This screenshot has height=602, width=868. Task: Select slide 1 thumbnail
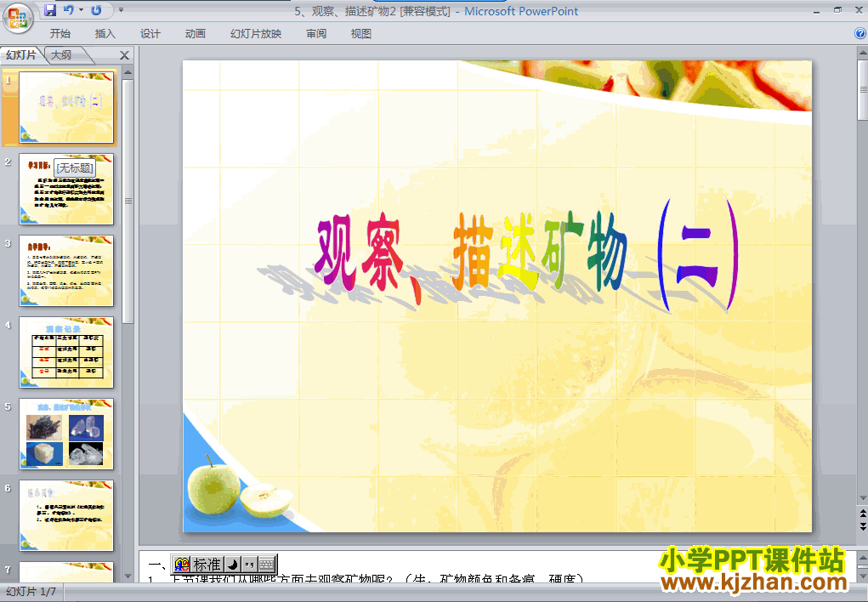point(66,107)
